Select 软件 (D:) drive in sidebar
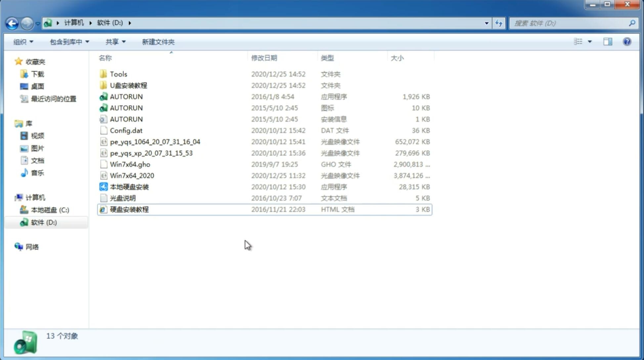644x360 pixels. tap(44, 222)
